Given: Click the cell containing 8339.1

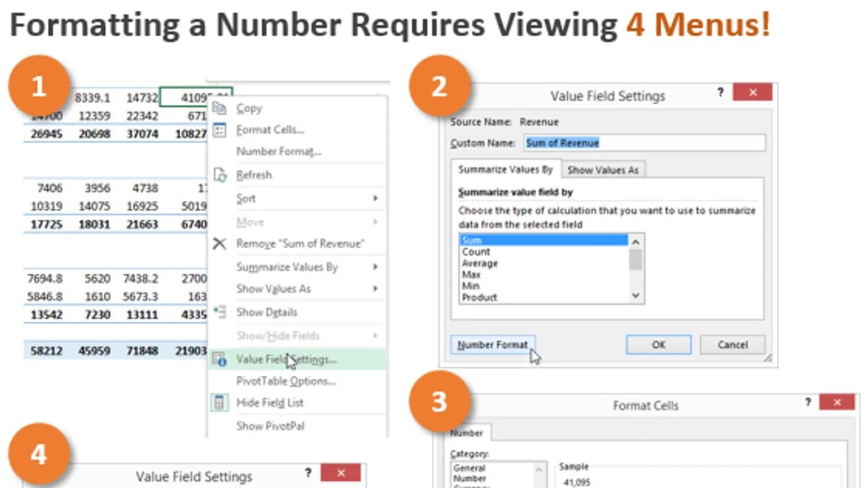Looking at the screenshot, I should click(92, 98).
